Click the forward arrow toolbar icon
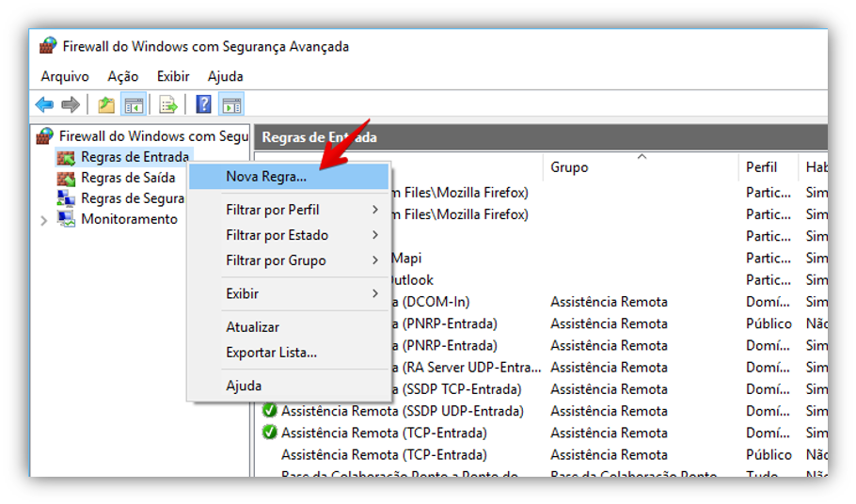Image resolution: width=856 pixels, height=504 pixels. tap(71, 104)
